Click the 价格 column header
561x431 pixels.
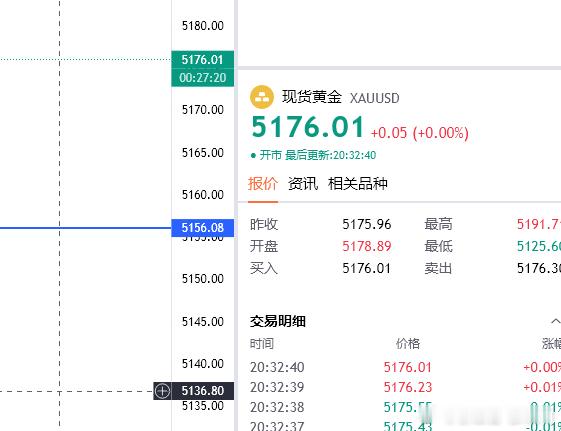408,343
